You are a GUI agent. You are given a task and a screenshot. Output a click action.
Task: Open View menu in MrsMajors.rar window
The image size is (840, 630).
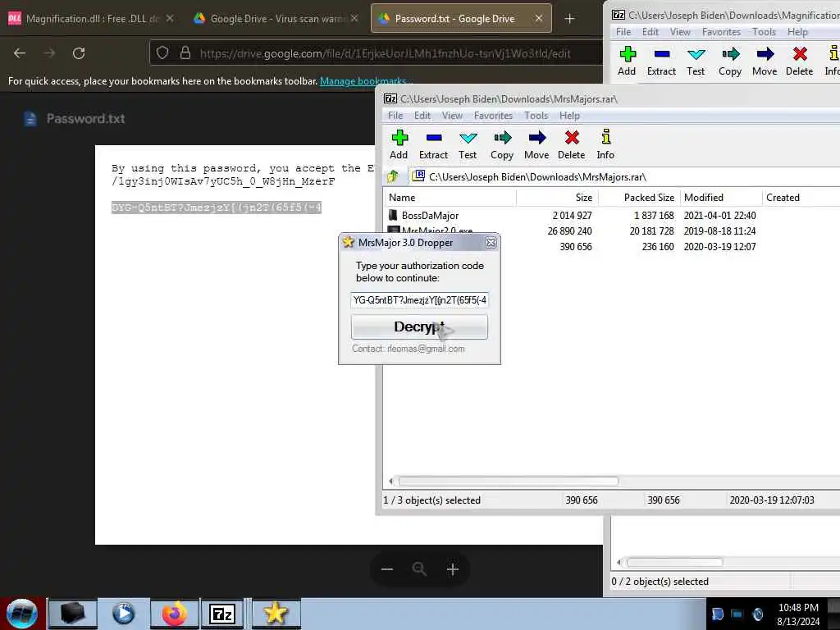click(x=452, y=116)
